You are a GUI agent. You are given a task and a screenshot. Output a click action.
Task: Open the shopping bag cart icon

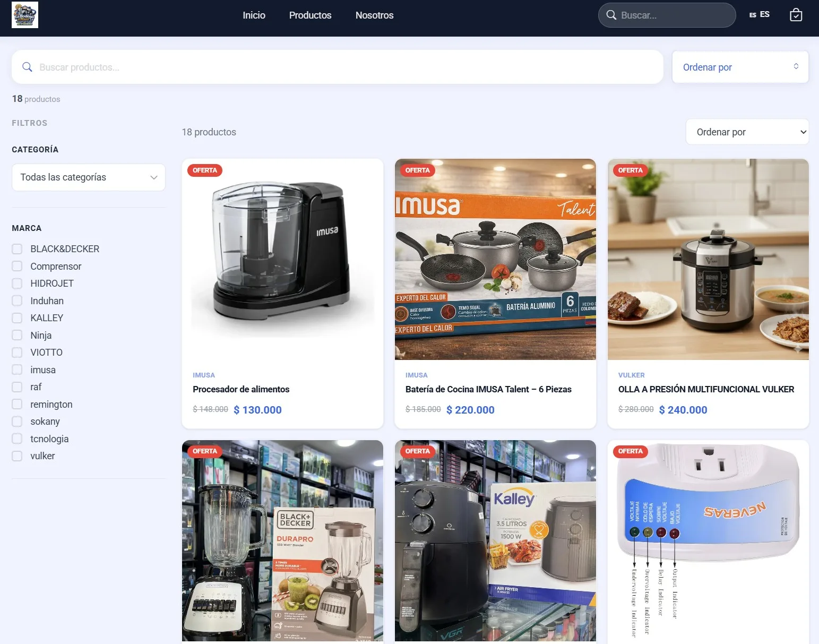[x=796, y=15]
